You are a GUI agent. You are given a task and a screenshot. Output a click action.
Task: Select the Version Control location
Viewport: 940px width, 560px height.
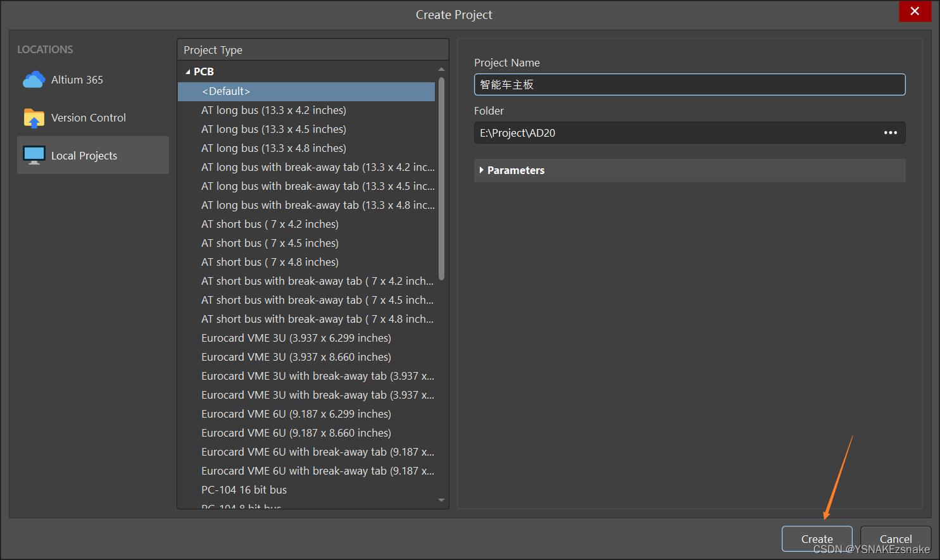point(93,118)
